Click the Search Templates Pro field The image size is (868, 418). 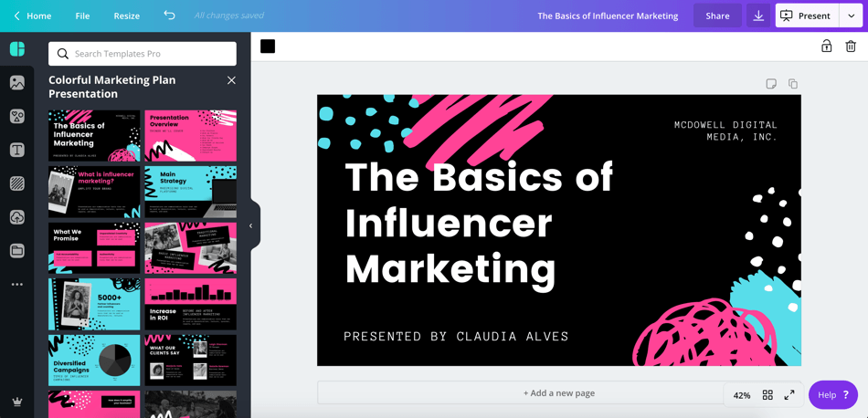[x=143, y=54]
